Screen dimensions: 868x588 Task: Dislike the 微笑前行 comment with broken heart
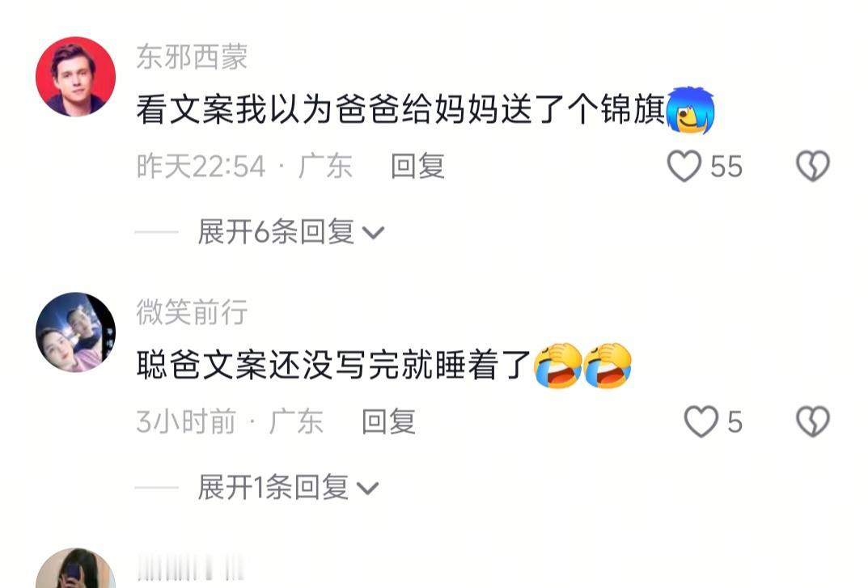[813, 421]
